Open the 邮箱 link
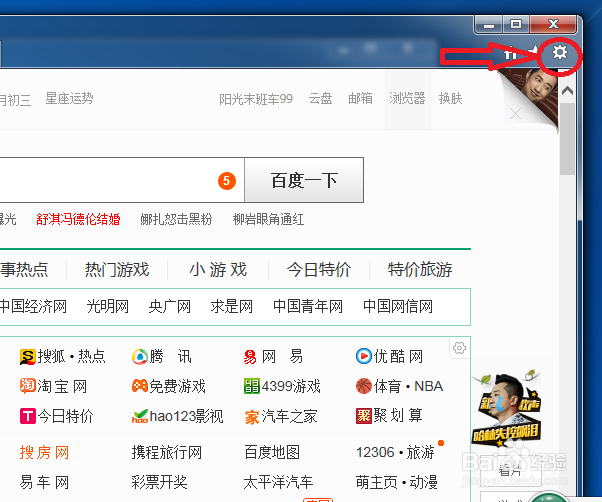602x502 pixels. (x=360, y=99)
